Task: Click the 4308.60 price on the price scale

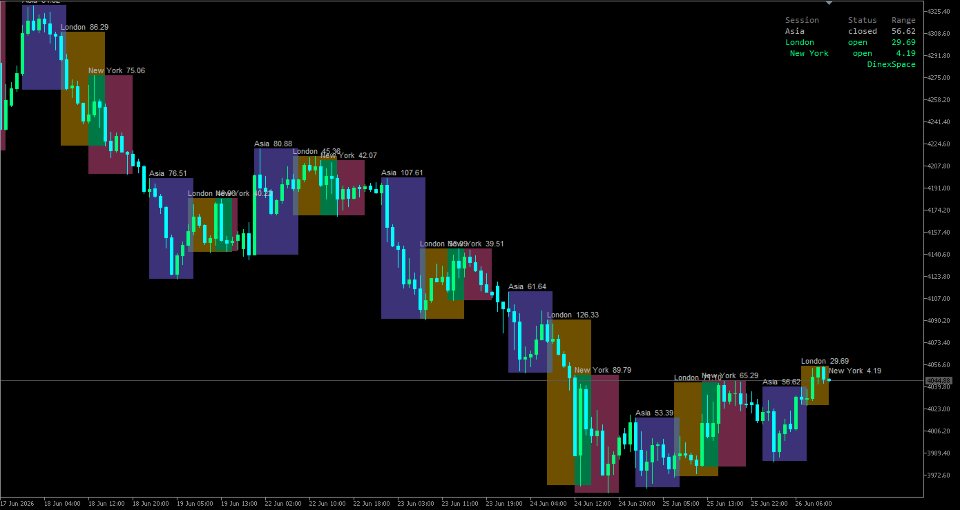Action: click(940, 34)
